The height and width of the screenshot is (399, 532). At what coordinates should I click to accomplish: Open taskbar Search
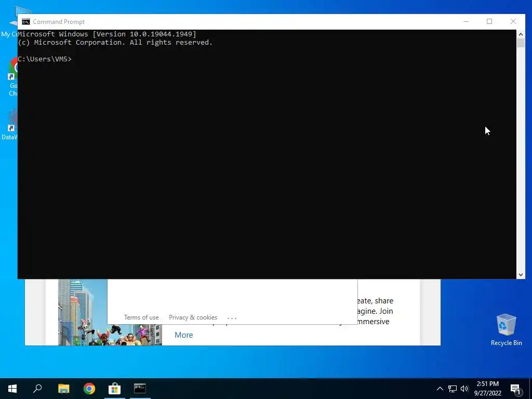pyautogui.click(x=37, y=389)
